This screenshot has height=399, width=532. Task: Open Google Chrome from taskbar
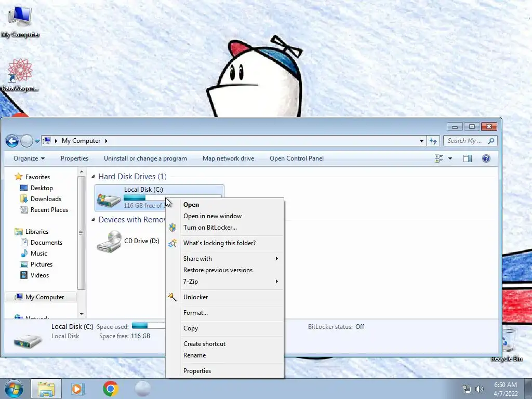point(110,389)
